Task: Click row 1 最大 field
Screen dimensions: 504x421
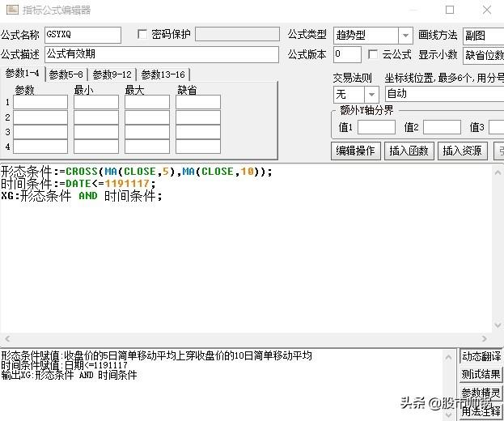Action: pos(147,102)
